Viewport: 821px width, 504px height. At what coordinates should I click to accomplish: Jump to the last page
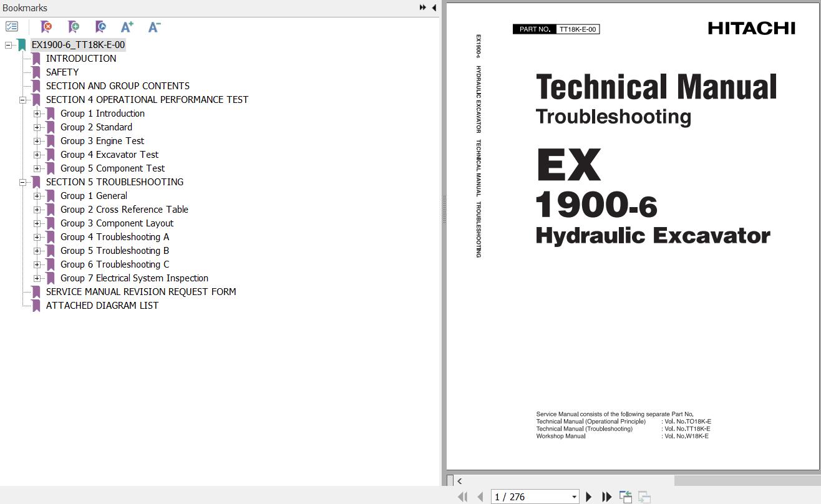coord(606,497)
